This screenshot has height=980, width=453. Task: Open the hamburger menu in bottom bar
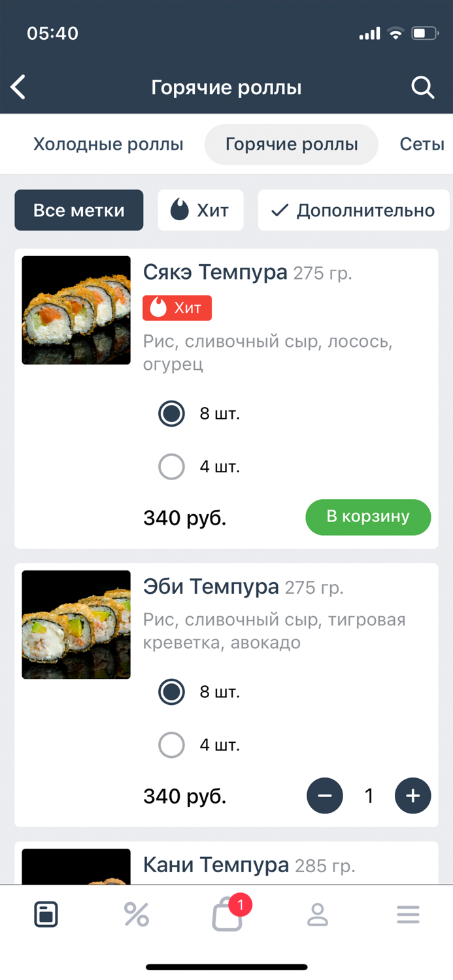408,915
